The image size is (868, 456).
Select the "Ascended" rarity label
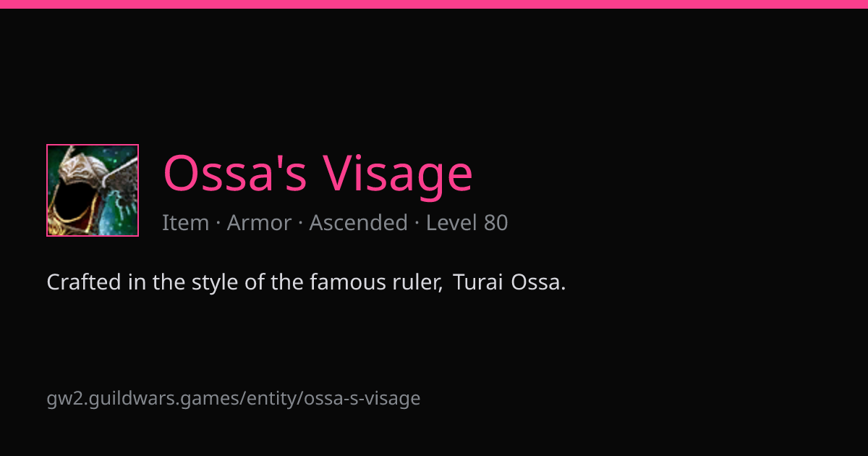(x=358, y=223)
